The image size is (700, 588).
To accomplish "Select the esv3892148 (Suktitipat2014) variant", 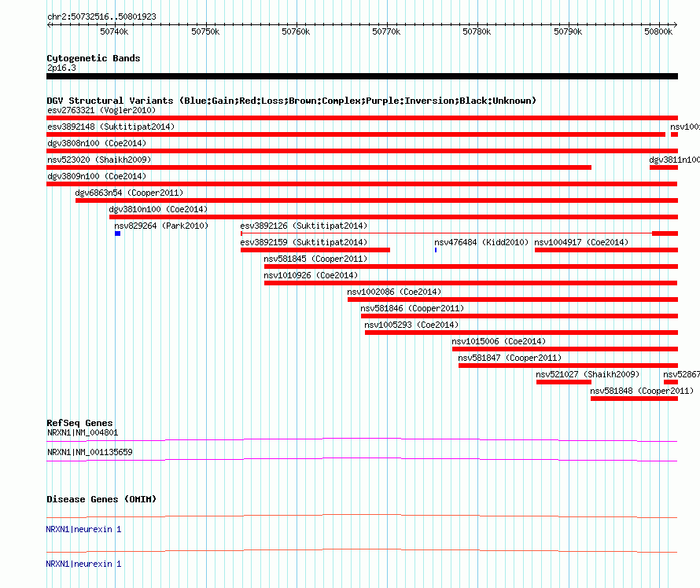I will pos(111,127).
